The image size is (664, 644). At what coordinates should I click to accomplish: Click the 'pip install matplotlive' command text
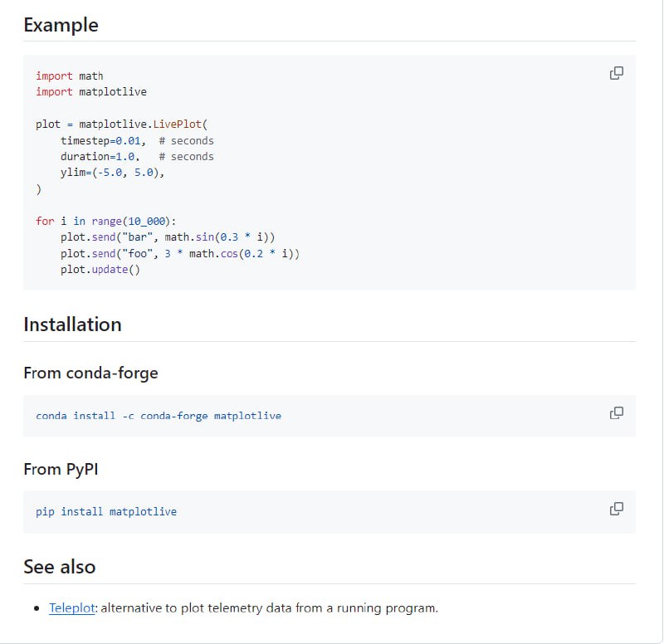tap(106, 512)
